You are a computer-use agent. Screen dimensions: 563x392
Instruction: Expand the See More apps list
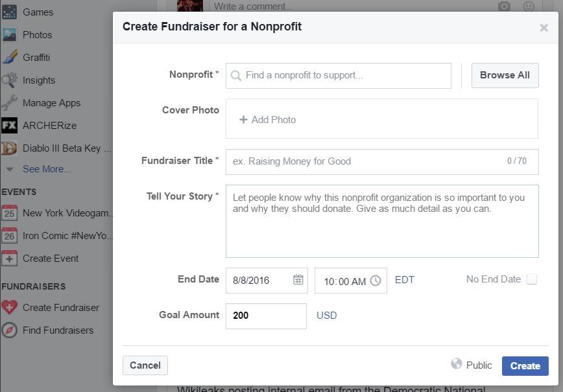[x=47, y=169]
